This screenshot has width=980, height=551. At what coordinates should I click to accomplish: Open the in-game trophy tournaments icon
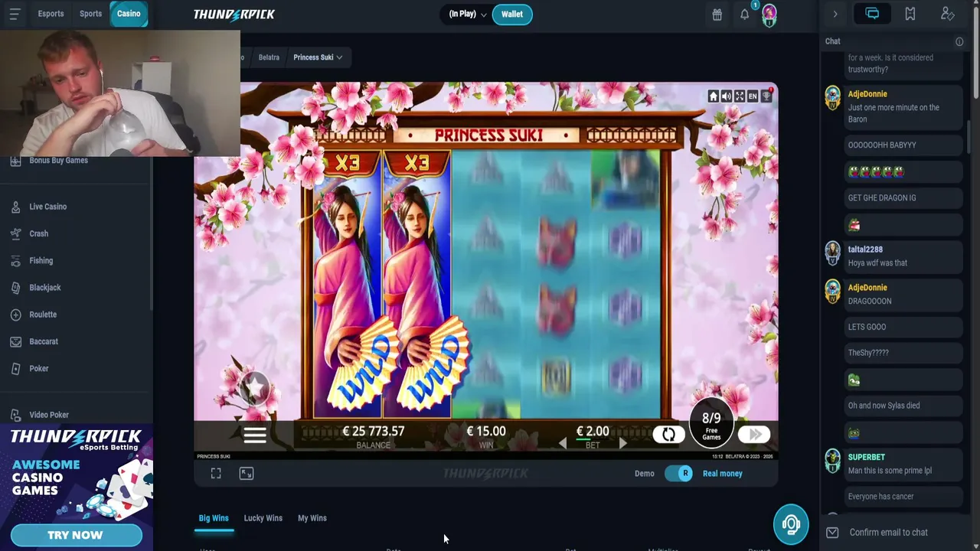click(766, 96)
